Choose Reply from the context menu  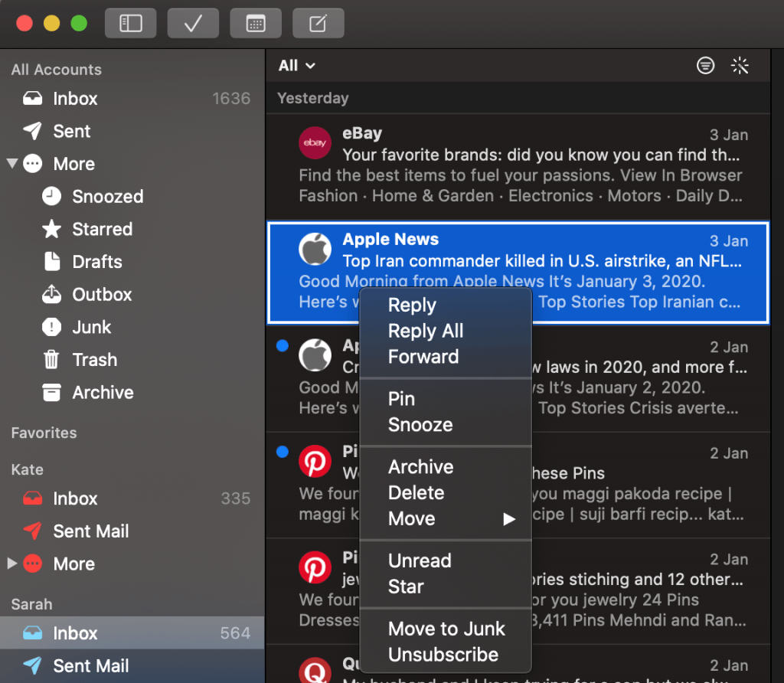point(446,305)
